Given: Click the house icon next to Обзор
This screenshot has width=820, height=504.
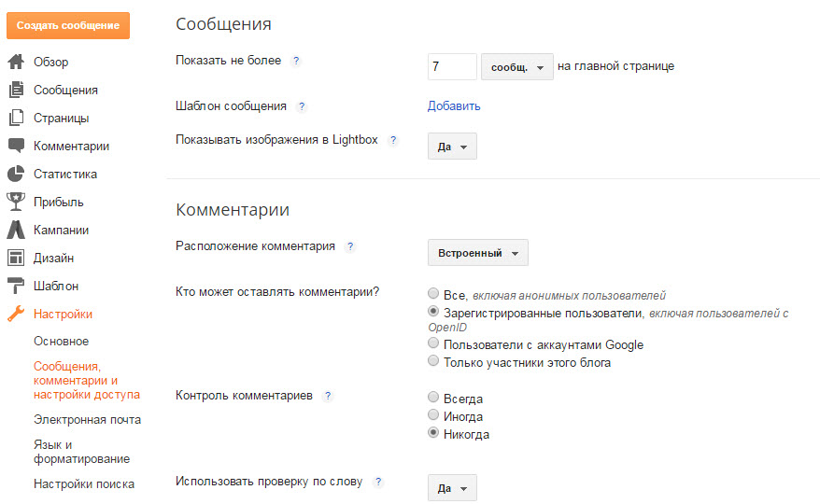Looking at the screenshot, I should [15, 63].
